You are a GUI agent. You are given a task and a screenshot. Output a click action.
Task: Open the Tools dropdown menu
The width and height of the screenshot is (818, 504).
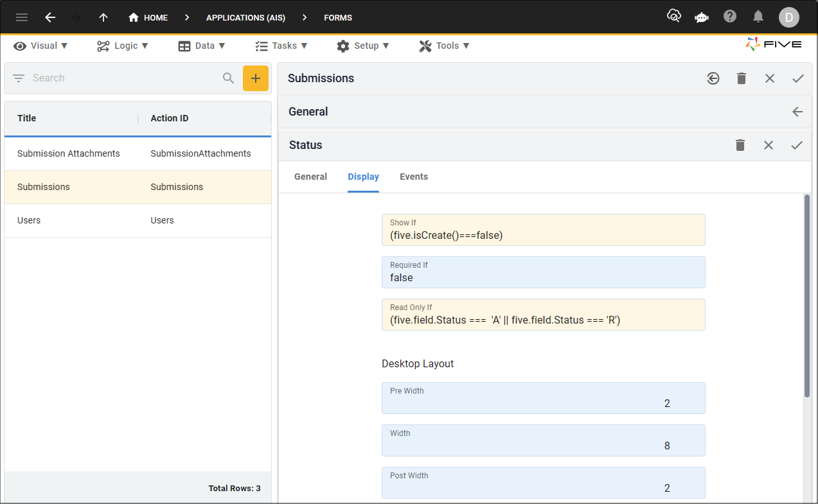[444, 46]
